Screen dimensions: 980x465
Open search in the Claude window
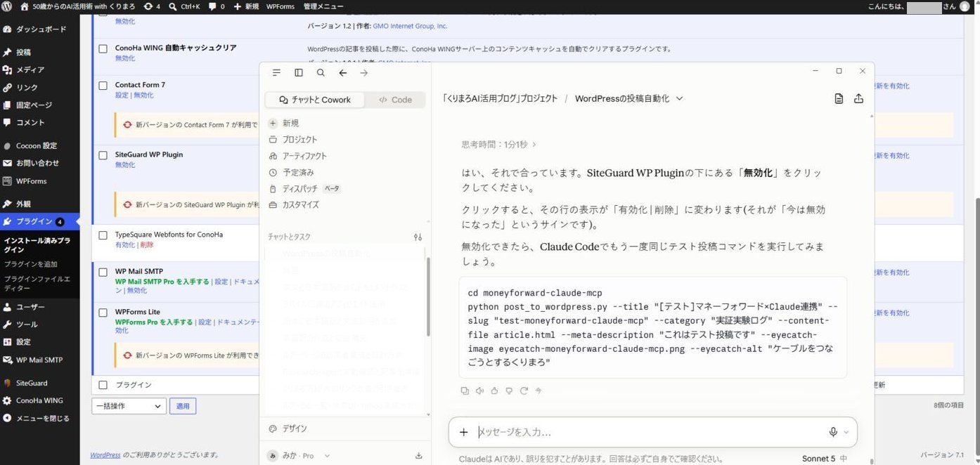click(x=321, y=72)
